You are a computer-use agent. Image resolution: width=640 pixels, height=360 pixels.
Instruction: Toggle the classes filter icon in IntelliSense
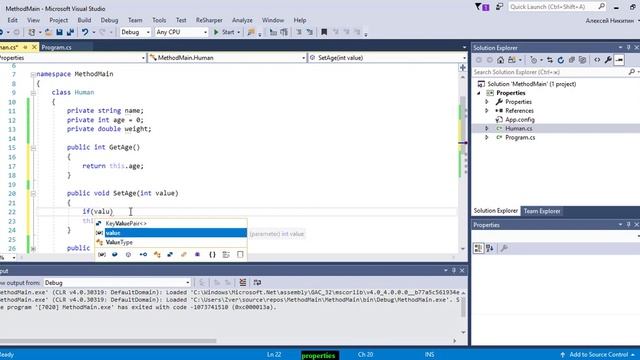[157, 255]
